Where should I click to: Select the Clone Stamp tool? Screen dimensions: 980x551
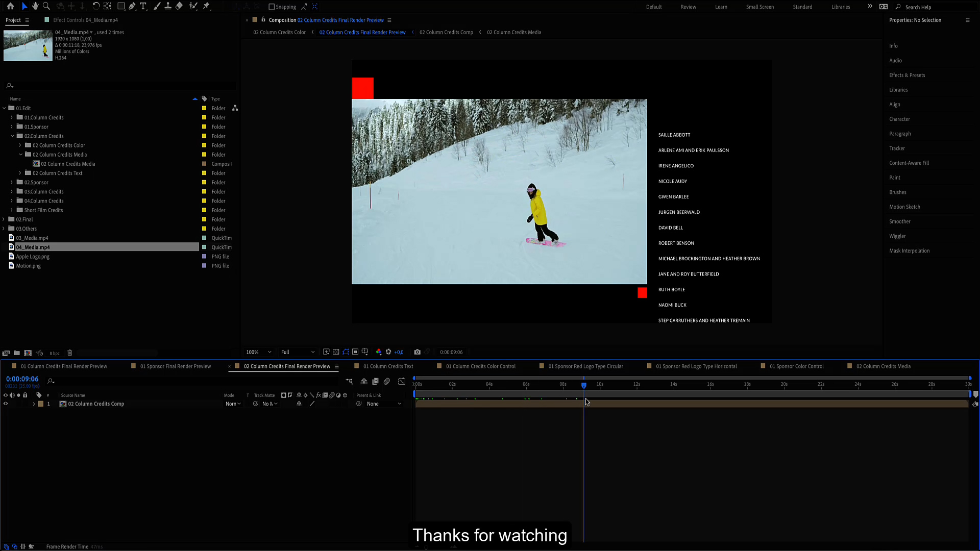click(x=168, y=6)
